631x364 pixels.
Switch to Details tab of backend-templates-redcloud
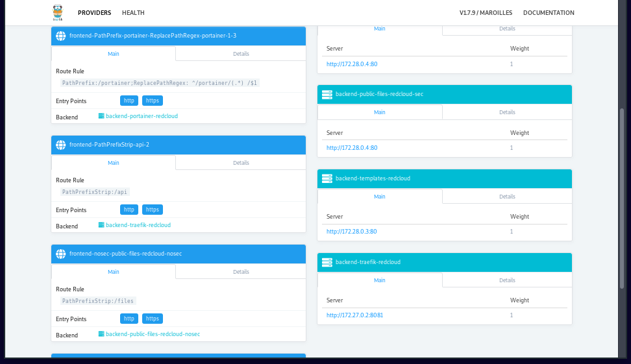click(507, 197)
